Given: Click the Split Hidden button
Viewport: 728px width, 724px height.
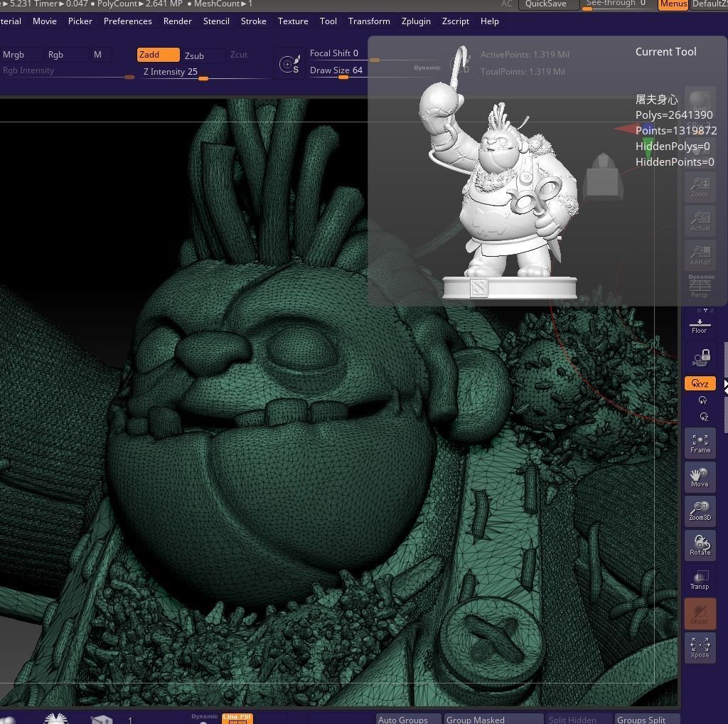Looking at the screenshot, I should pyautogui.click(x=579, y=719).
